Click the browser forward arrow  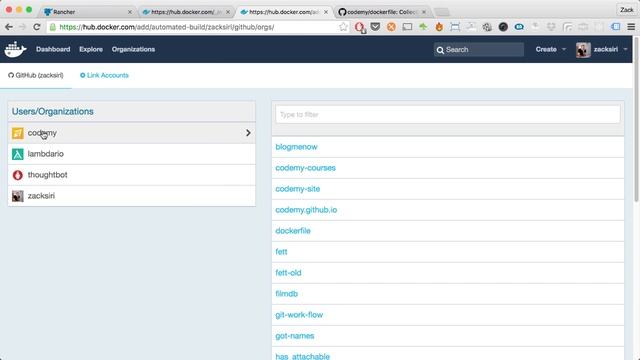point(23,27)
